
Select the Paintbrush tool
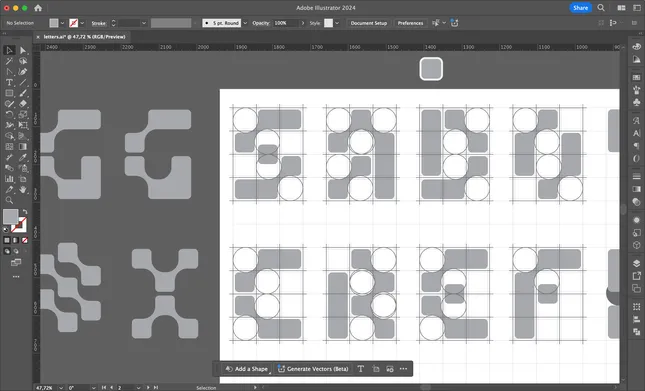23,93
